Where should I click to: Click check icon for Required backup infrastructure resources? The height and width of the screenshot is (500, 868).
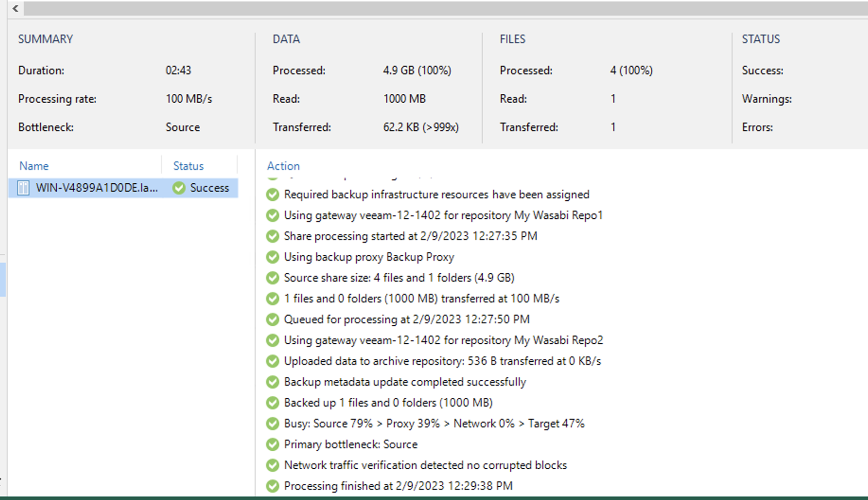[273, 195]
